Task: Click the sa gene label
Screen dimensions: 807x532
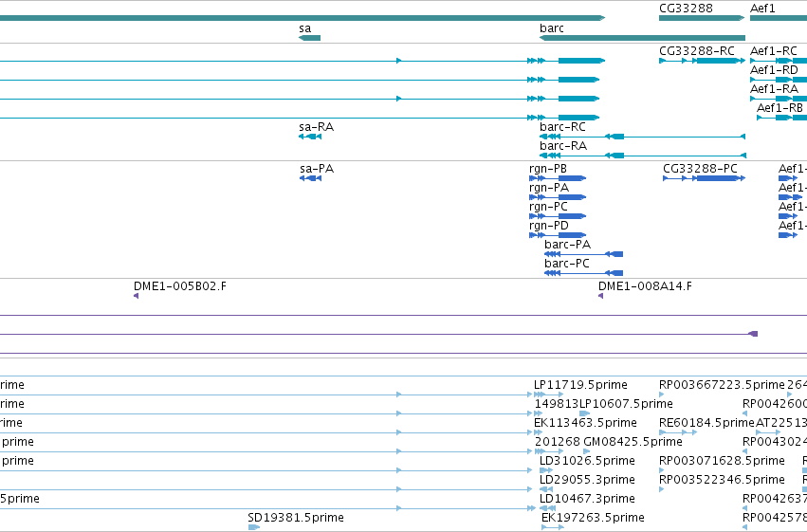Action: coord(304,28)
